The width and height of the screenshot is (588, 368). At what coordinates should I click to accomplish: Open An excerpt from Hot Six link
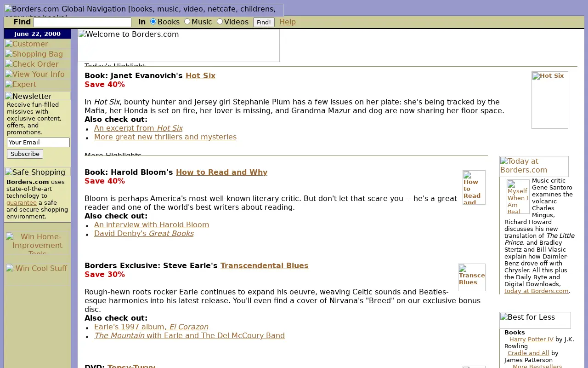pos(138,128)
